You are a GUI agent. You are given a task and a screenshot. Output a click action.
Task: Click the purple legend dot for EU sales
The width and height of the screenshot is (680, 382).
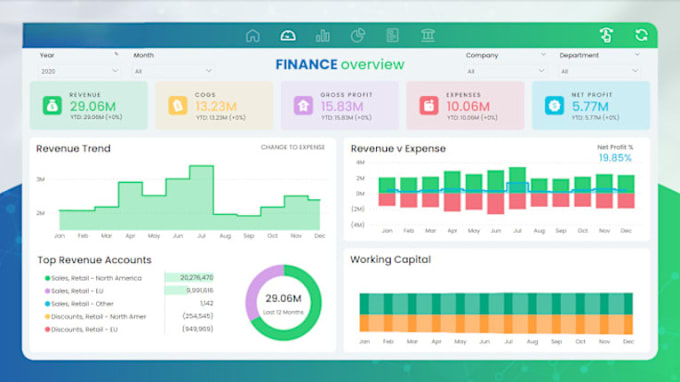coord(47,291)
